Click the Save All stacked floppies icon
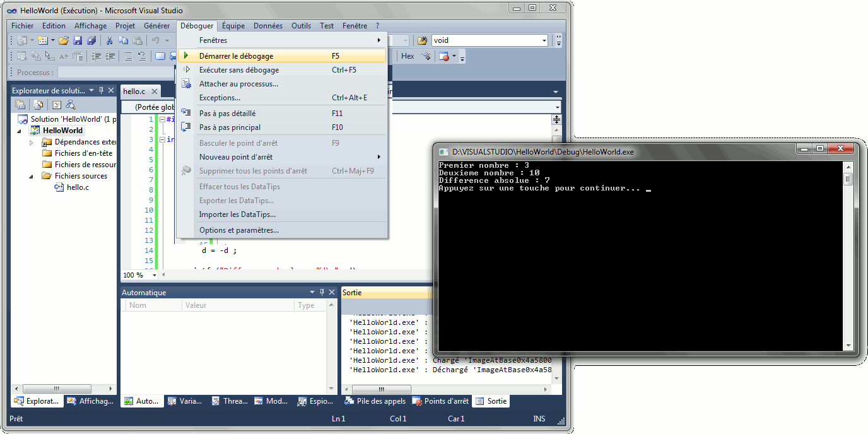The height and width of the screenshot is (434, 868). [x=91, y=40]
